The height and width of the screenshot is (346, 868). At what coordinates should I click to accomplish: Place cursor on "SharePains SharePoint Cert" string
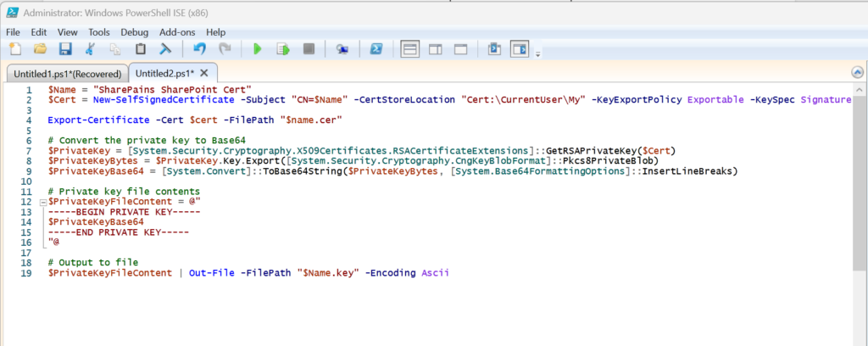coord(173,90)
